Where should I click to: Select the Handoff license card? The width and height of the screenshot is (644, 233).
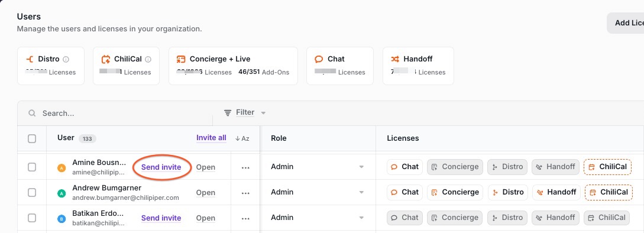click(418, 66)
